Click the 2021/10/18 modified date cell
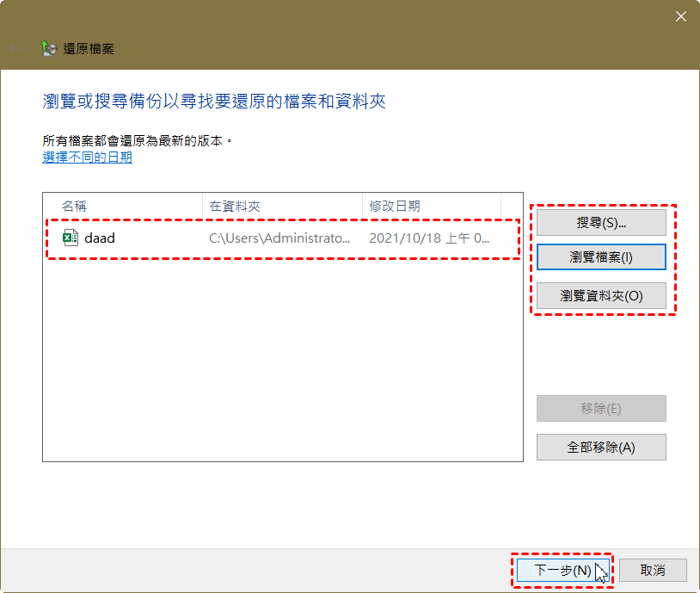The height and width of the screenshot is (593, 700). [429, 238]
